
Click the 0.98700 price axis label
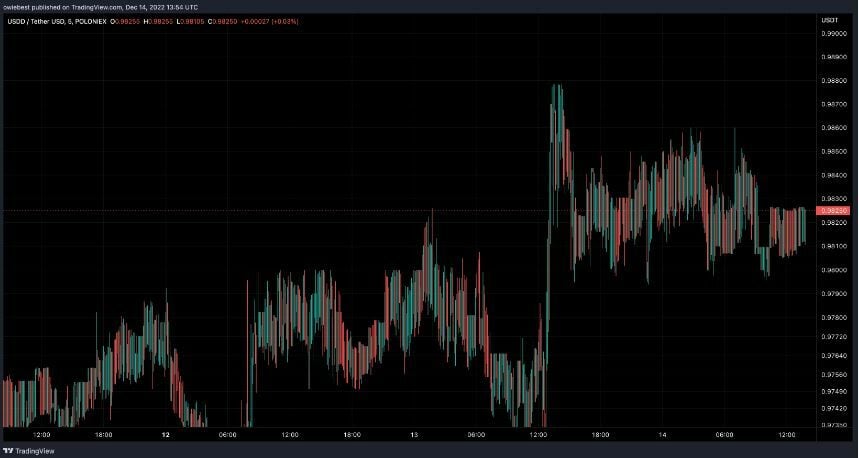[833, 104]
